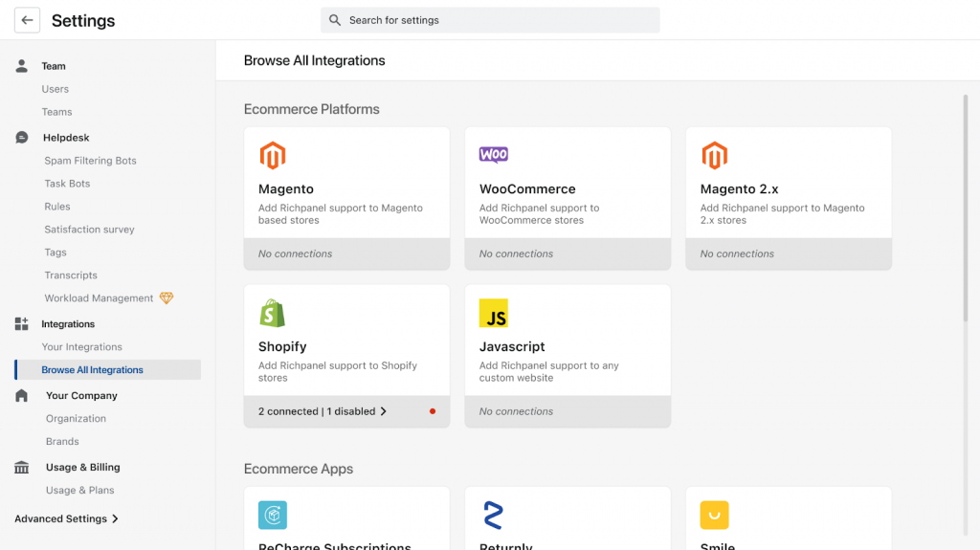This screenshot has height=550, width=980.
Task: Expand Shopify connected stores chevron
Action: 384,411
